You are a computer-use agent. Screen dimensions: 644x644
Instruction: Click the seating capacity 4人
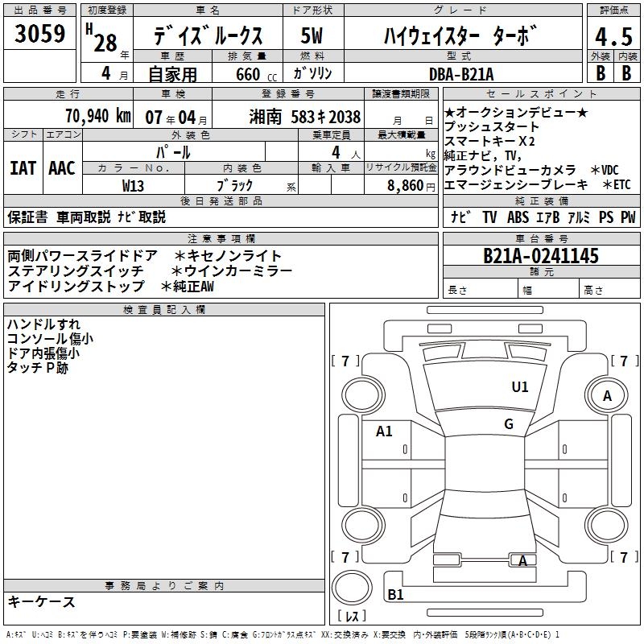pyautogui.click(x=346, y=153)
